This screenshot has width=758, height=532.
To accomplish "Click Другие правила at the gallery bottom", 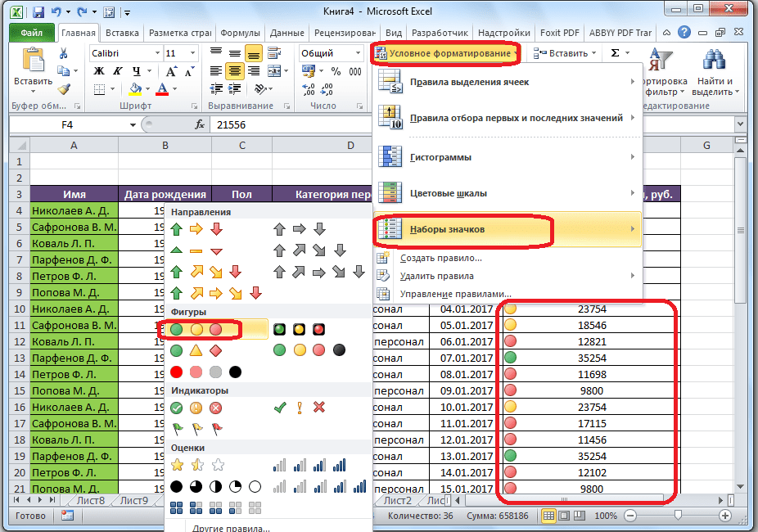I will [x=231, y=526].
